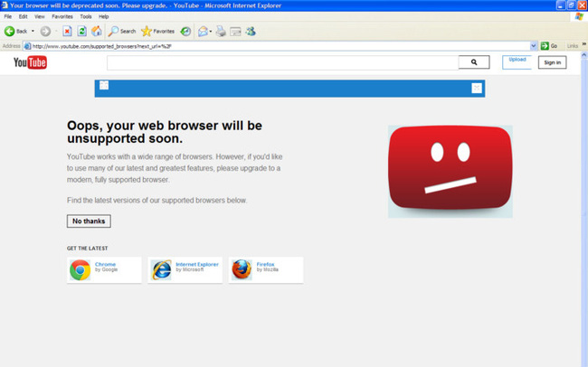Click the YouTube logo
The width and height of the screenshot is (588, 367).
click(30, 62)
